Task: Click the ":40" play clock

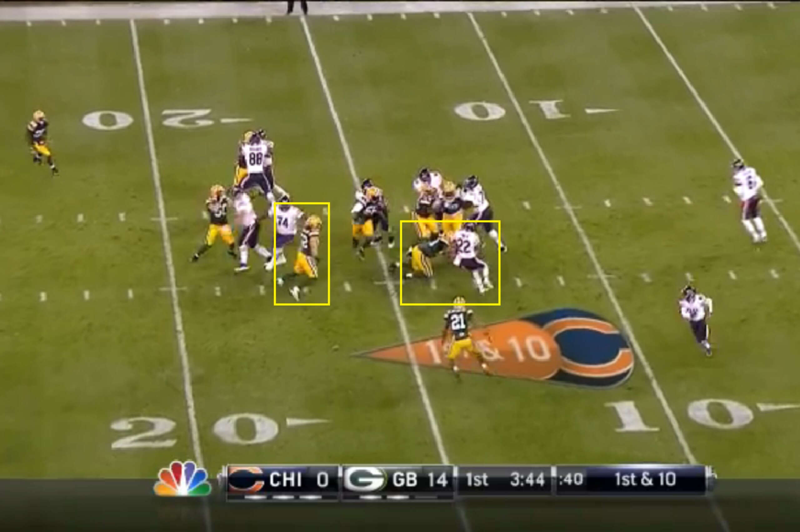Action: pos(571,480)
